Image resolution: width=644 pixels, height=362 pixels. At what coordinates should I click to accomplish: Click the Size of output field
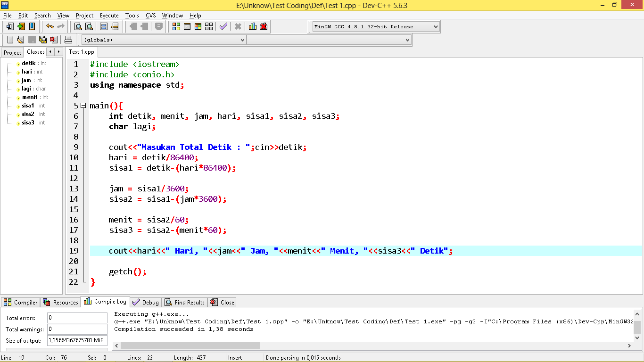77,340
